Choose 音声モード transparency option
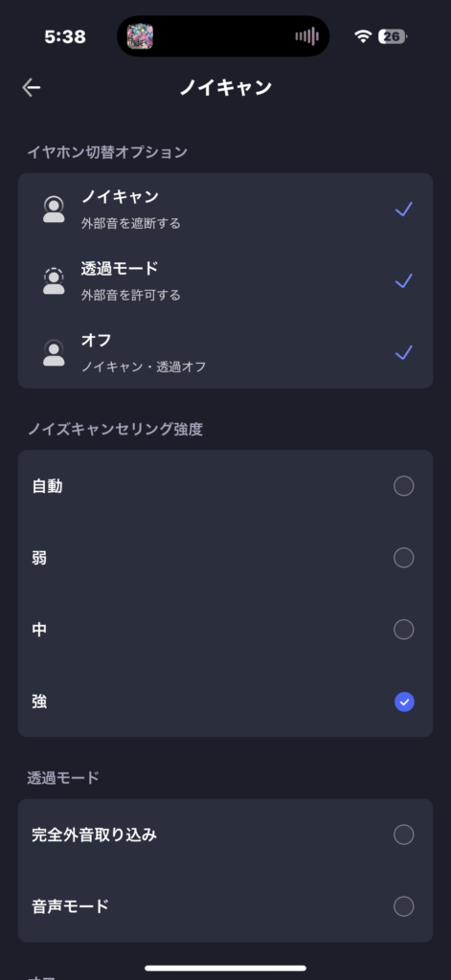This screenshot has width=451, height=980. point(225,906)
